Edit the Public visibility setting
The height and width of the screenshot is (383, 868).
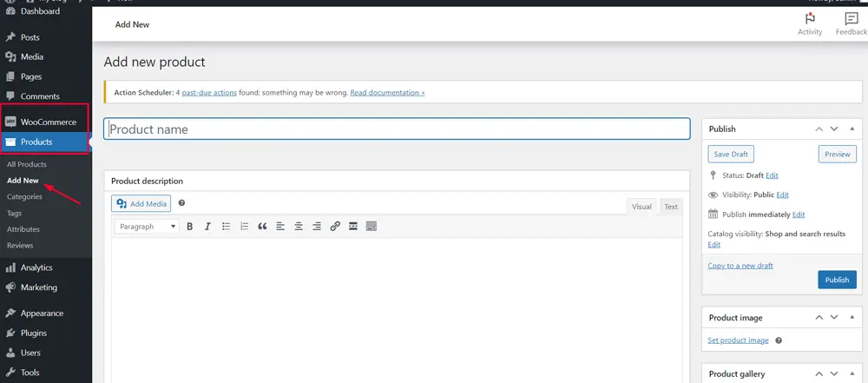782,195
